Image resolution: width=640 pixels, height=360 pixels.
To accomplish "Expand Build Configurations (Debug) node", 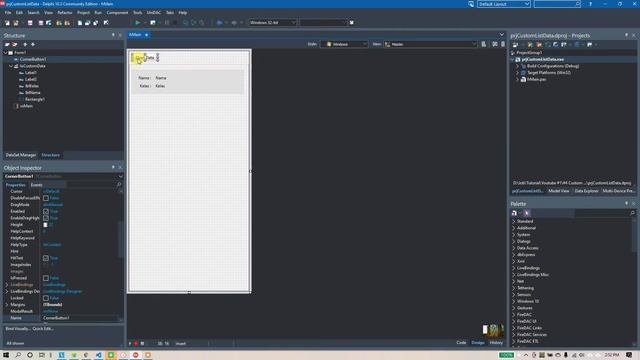I will [518, 66].
